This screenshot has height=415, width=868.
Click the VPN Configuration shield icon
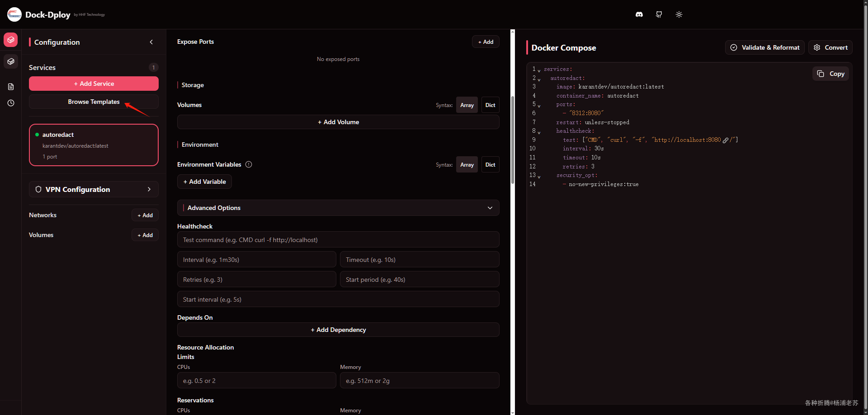(x=38, y=189)
